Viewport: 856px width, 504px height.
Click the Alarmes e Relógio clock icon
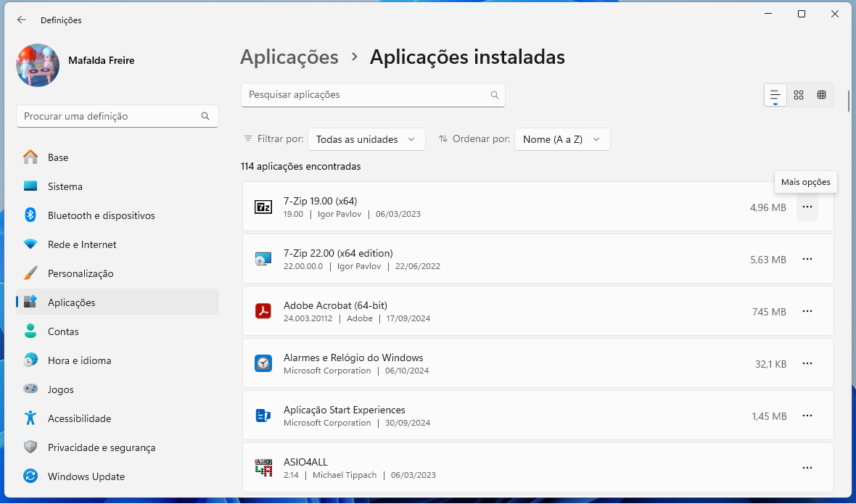click(x=263, y=364)
